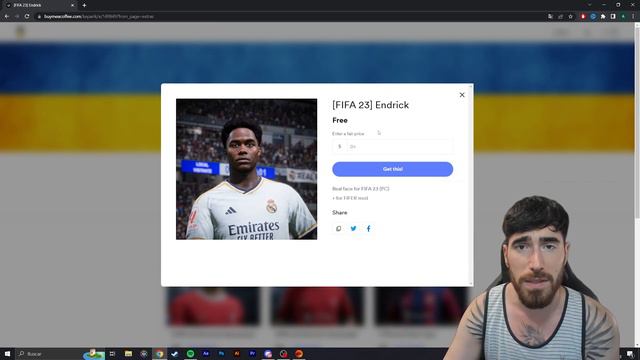This screenshot has height=360, width=640.
Task: Close the Endrick product popup
Action: tap(462, 95)
